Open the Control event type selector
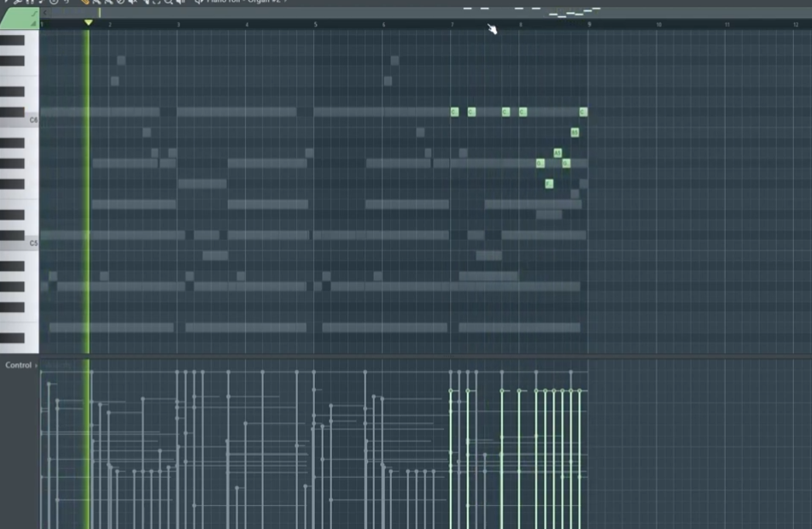 click(20, 365)
